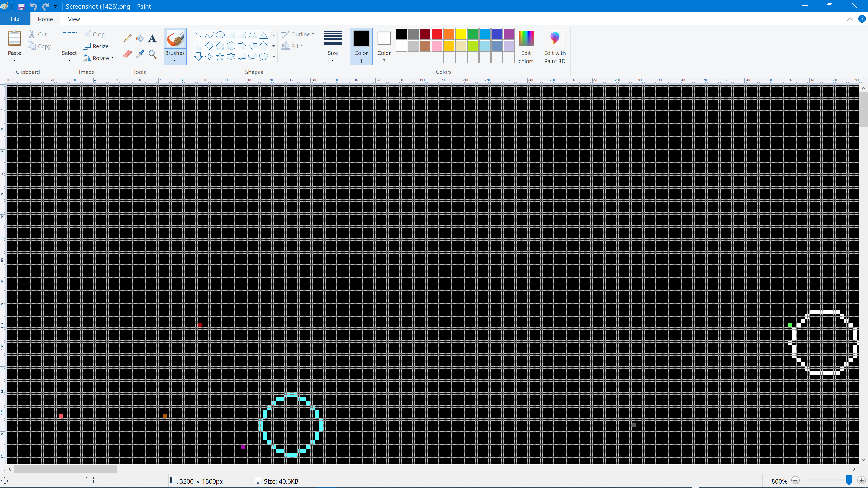Select the Text tool
Image resolution: width=868 pixels, height=488 pixels.
click(x=152, y=38)
